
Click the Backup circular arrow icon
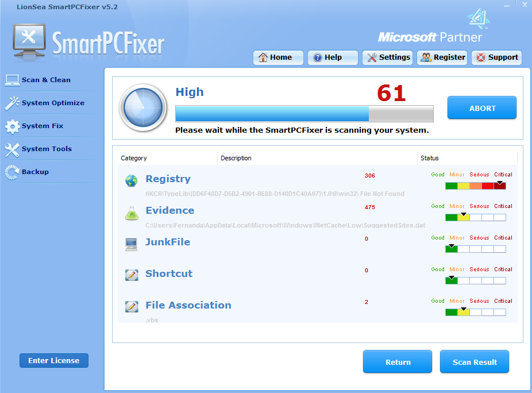(12, 172)
